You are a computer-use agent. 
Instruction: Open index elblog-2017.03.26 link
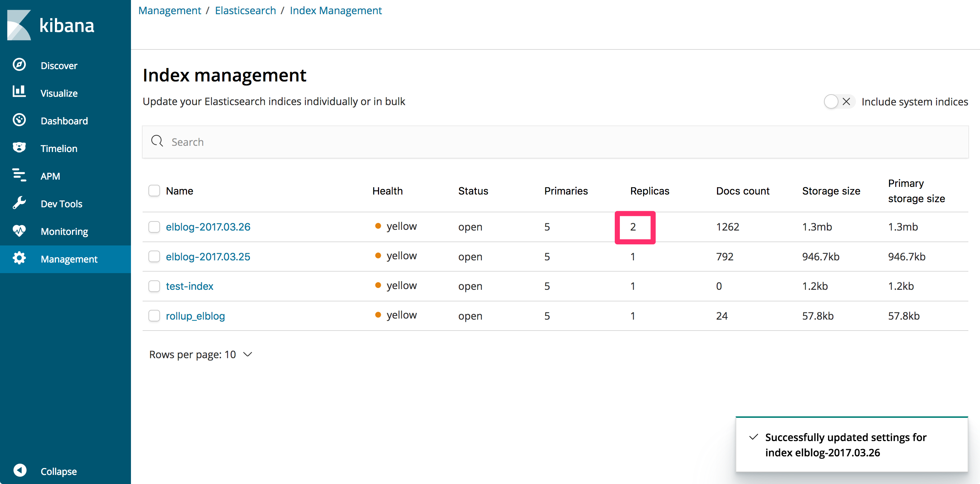(208, 227)
